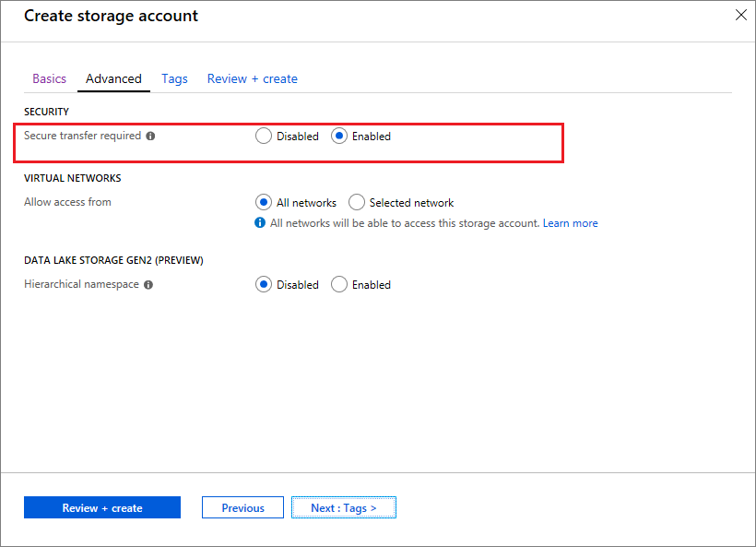Click the Next : Tags button

click(x=343, y=507)
